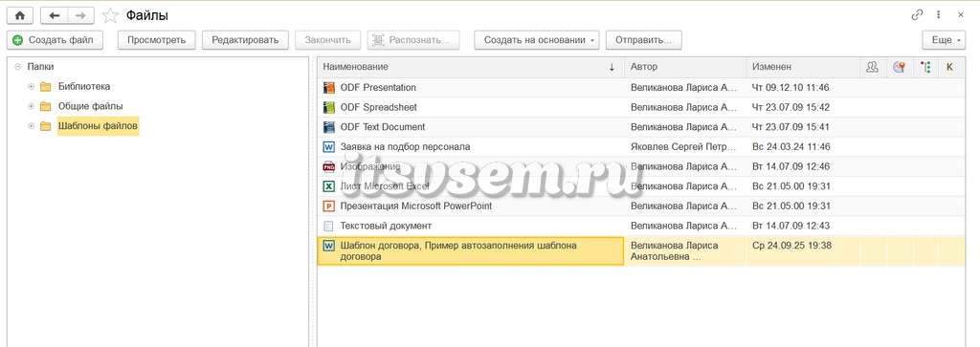980x347 pixels.
Task: Expand the Общие файлы folder node
Action: coord(31,107)
